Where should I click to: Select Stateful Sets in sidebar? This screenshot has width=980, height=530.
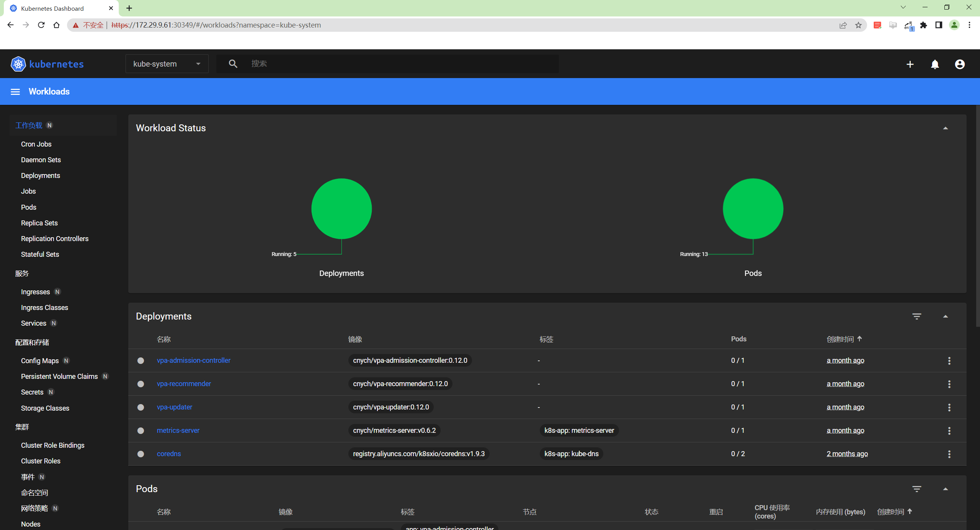click(x=40, y=254)
